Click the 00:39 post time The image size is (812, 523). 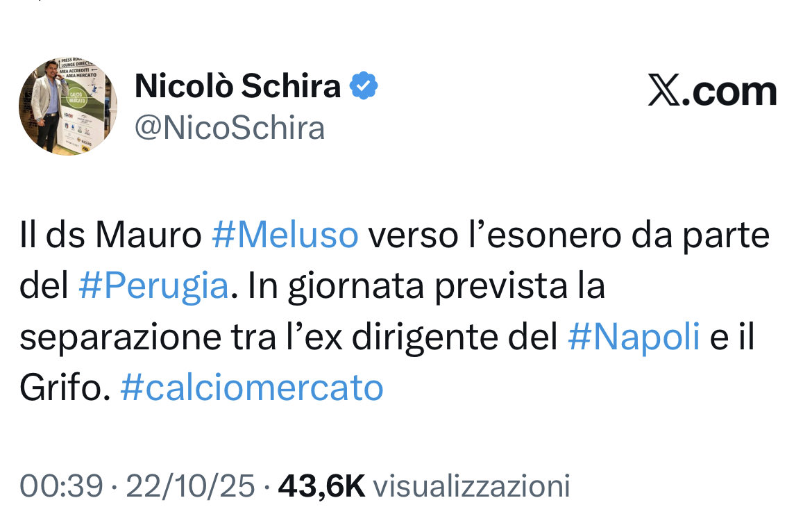(x=61, y=486)
